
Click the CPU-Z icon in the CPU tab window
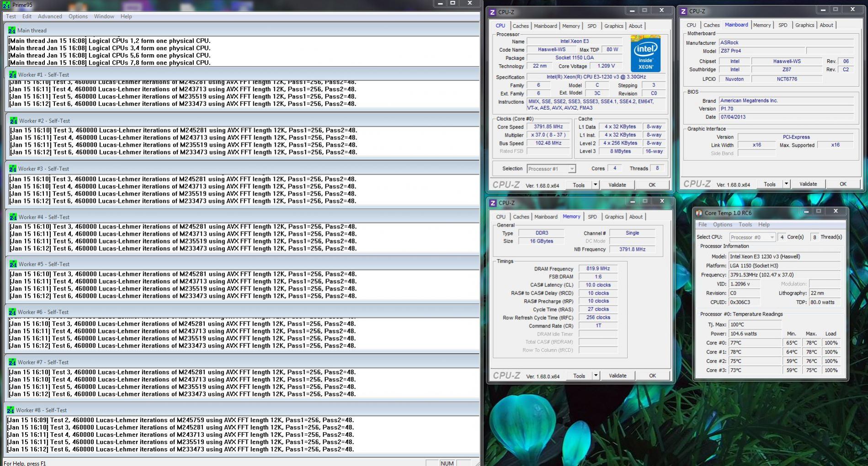(493, 12)
